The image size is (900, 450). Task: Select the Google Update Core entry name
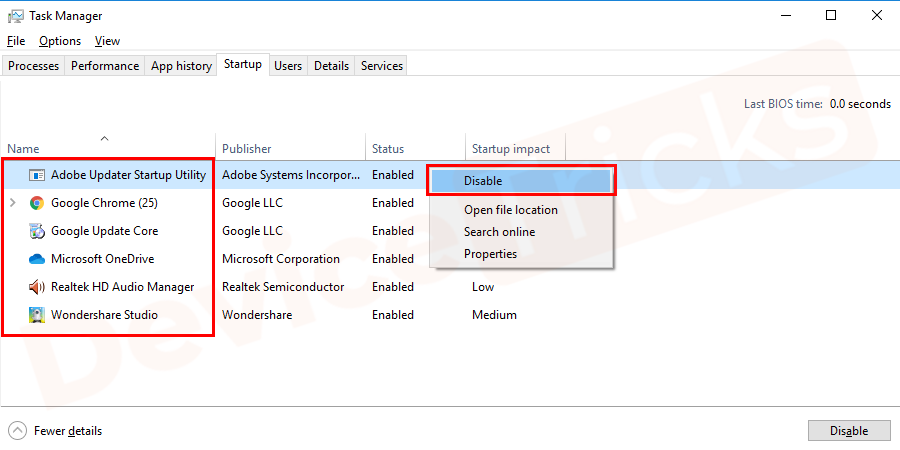[x=104, y=231]
